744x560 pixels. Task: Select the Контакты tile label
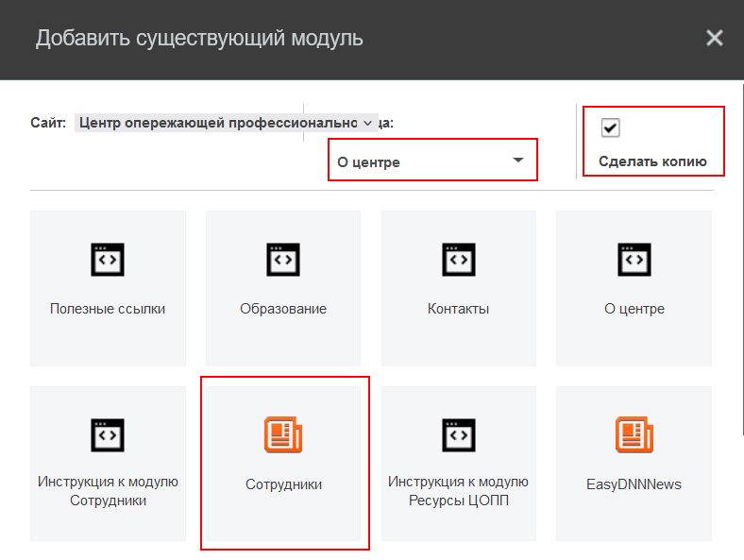458,309
